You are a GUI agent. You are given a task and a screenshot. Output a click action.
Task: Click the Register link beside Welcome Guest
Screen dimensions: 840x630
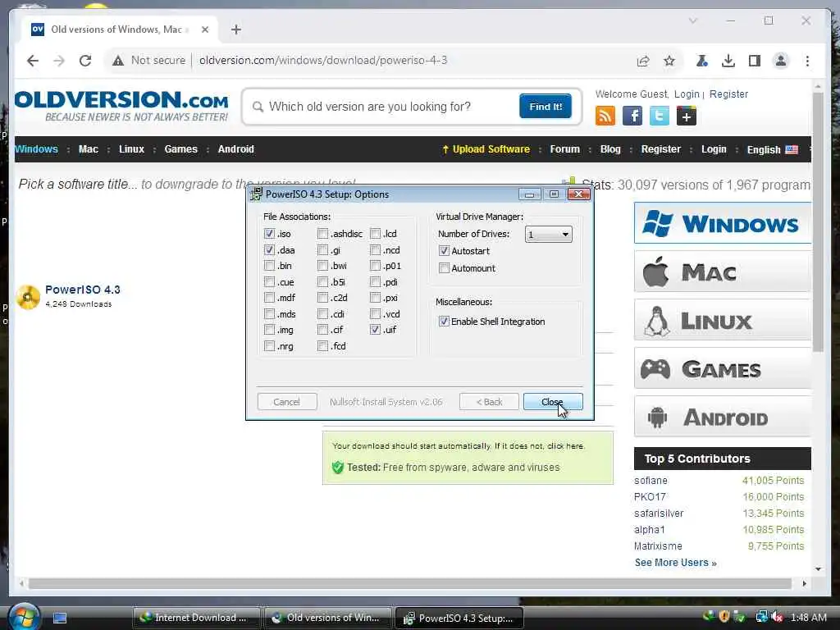point(728,94)
